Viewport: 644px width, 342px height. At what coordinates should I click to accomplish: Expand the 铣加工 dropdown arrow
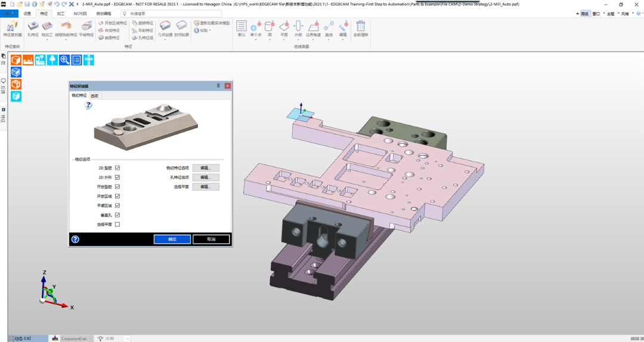(47, 40)
